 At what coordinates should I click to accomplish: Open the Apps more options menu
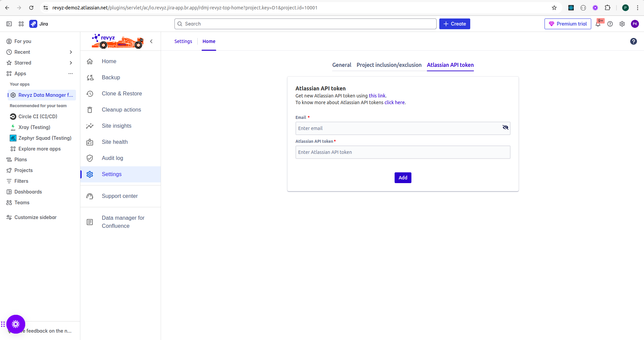coord(71,74)
